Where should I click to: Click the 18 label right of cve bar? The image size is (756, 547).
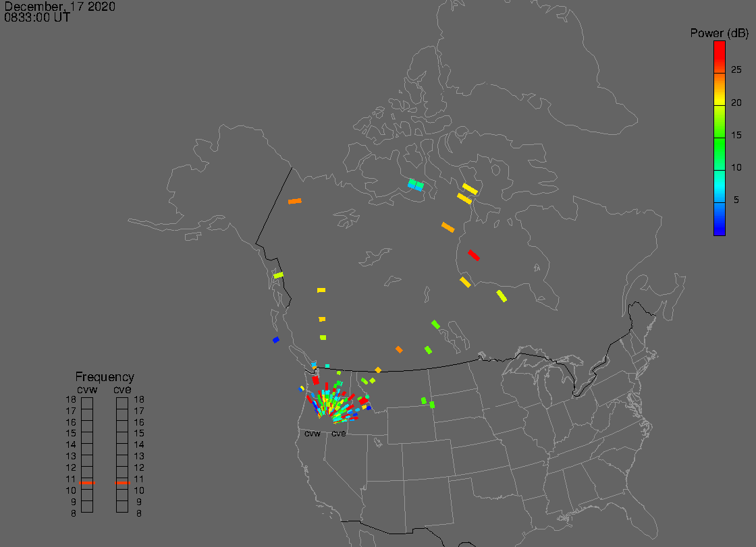[x=139, y=399]
